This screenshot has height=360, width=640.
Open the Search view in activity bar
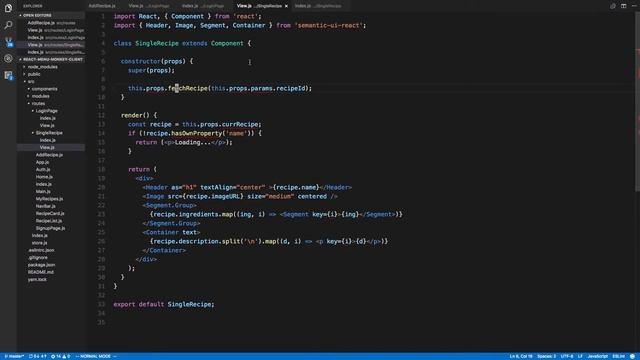[x=8, y=25]
